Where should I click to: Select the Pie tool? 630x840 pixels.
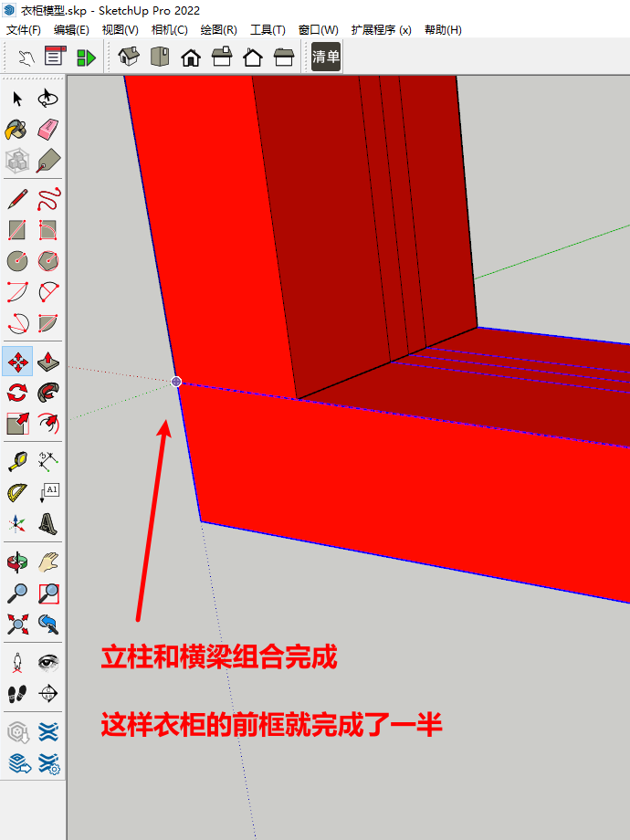click(x=48, y=323)
